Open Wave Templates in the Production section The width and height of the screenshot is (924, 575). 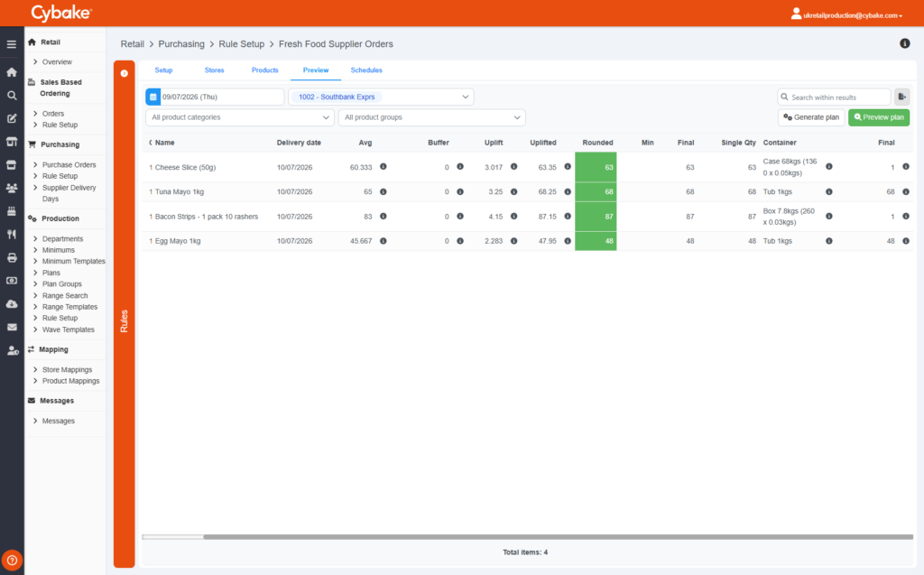(68, 329)
